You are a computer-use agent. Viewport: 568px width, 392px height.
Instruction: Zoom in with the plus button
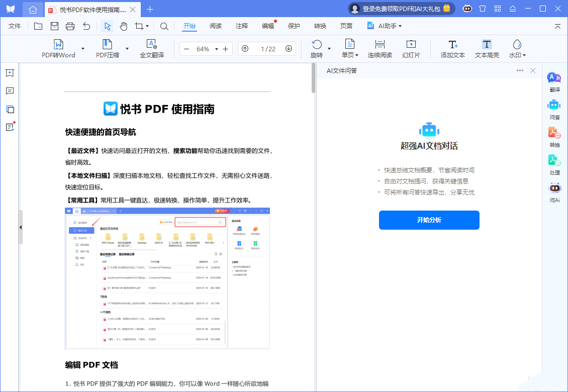click(225, 49)
